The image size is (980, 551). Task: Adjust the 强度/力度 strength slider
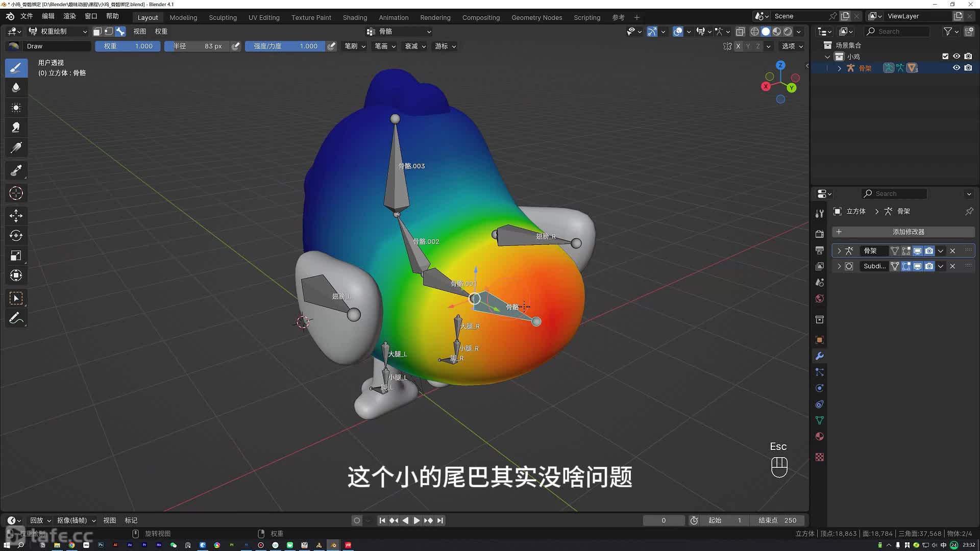click(285, 46)
